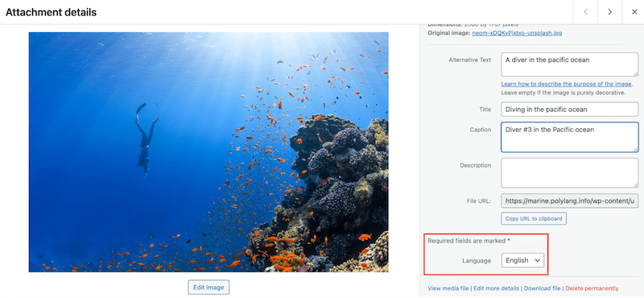The image size is (644, 298).
Task: Click the red Delete permanently link
Action: pyautogui.click(x=592, y=288)
